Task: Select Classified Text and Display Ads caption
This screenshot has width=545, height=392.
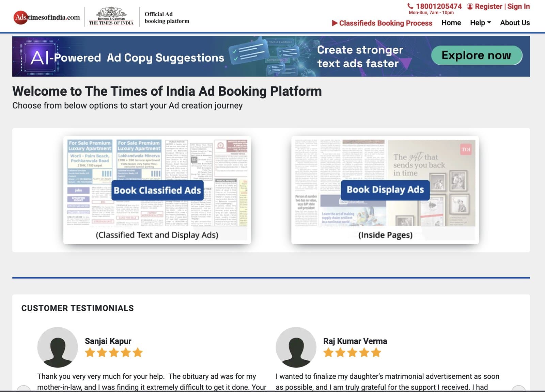Action: pyautogui.click(x=157, y=235)
